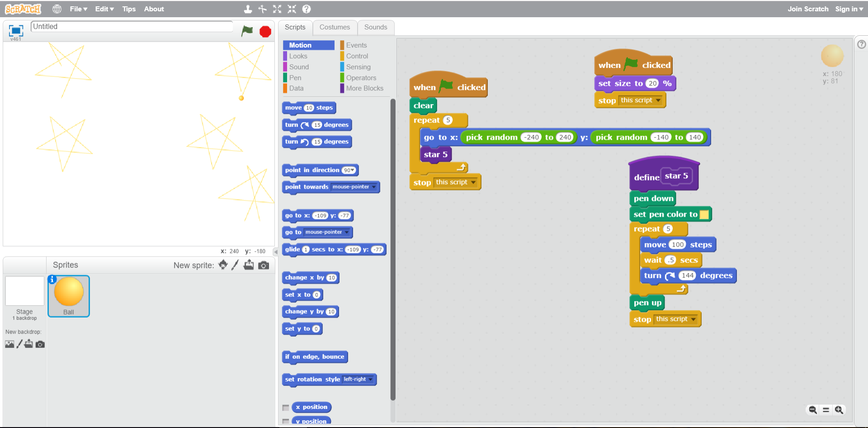Enable the y position reporter checkbox
Viewport: 868px width, 428px height.
(286, 421)
